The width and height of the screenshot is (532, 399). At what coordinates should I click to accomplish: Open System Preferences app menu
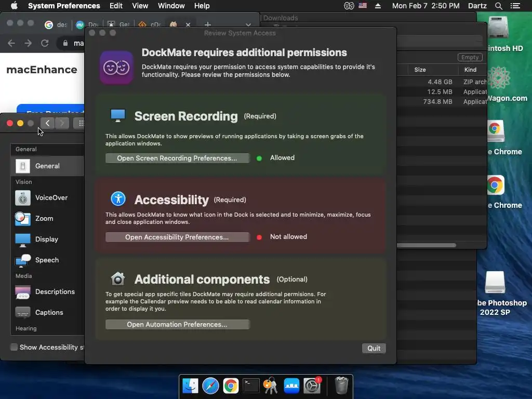point(64,6)
